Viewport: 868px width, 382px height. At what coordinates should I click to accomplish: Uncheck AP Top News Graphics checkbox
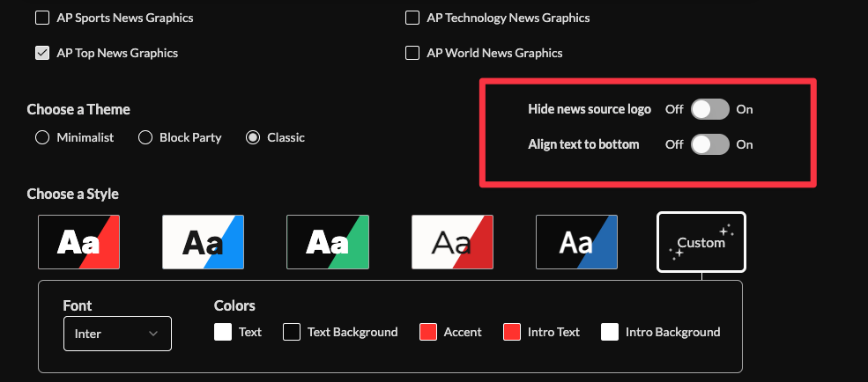42,53
